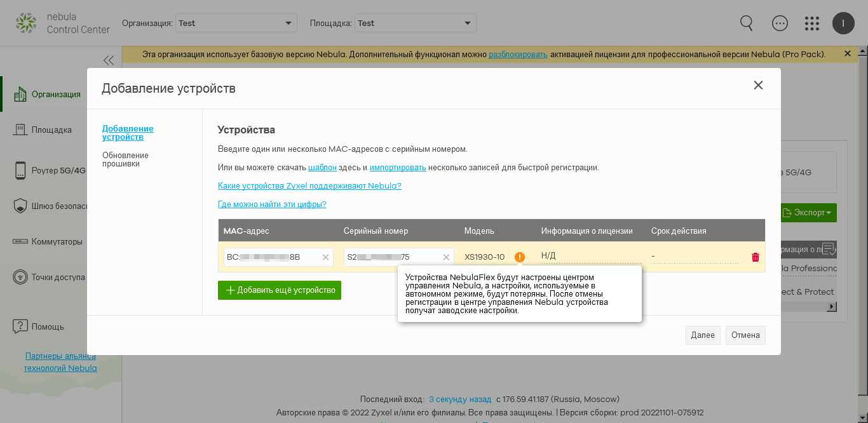Click the Роутер phone icon
Screen dimensions: 868x423
(x=20, y=170)
